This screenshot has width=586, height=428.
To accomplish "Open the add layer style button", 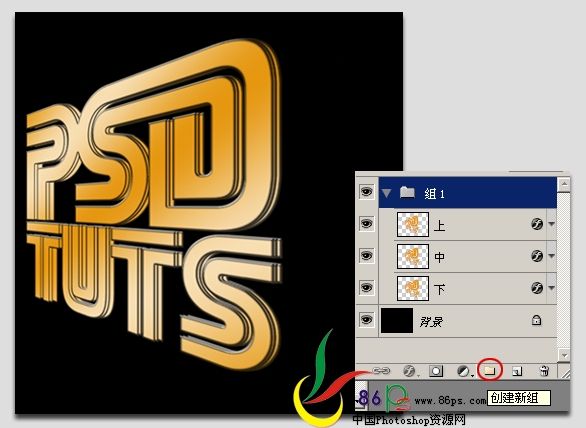I will 410,371.
